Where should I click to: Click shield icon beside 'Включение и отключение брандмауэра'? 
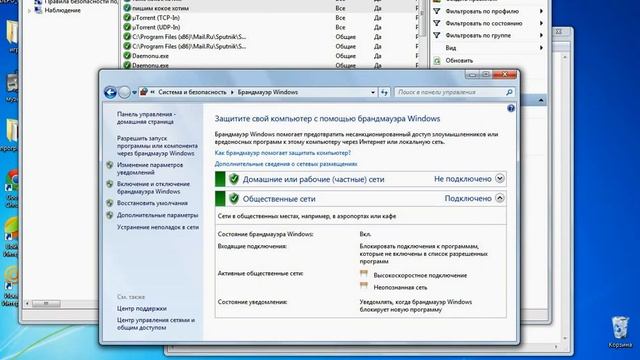pyautogui.click(x=110, y=184)
